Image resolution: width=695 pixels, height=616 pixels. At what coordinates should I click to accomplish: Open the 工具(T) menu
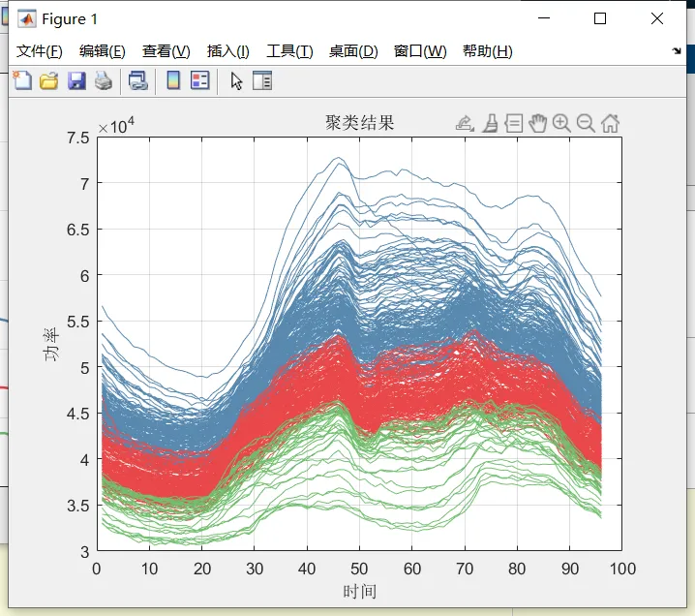tap(289, 51)
